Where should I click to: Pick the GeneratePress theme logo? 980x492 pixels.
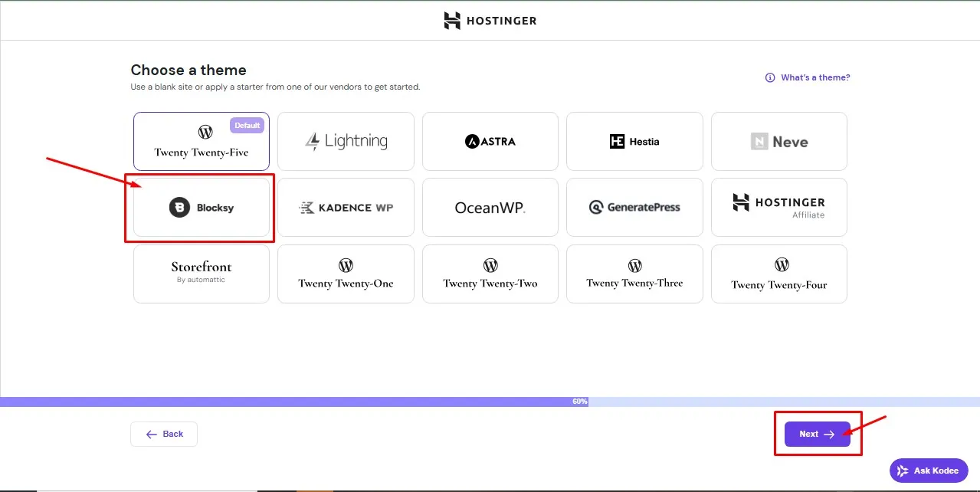(x=634, y=208)
